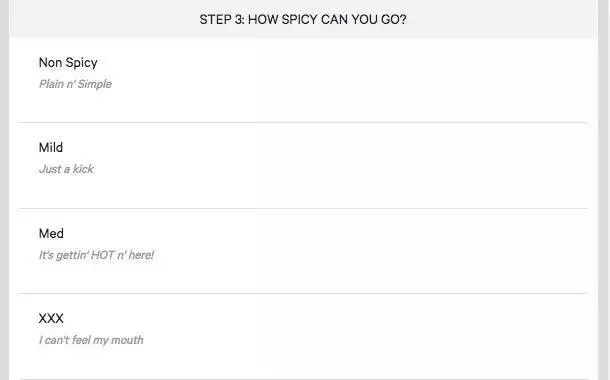Click empty space in Non Spicy row
Image resolution: width=610 pixels, height=380 pixels.
tap(350, 80)
